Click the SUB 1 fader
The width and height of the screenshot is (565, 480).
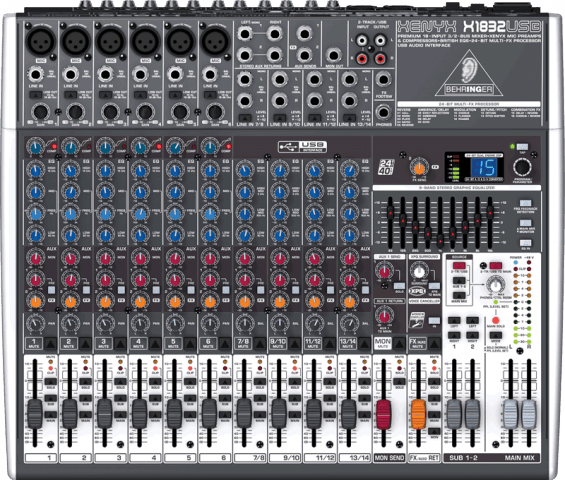(454, 414)
